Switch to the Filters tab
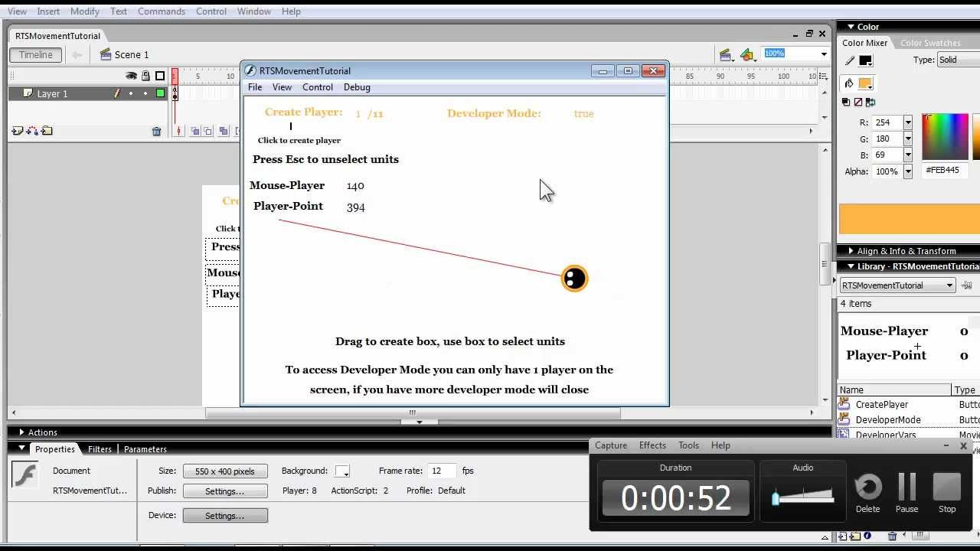 click(x=100, y=449)
